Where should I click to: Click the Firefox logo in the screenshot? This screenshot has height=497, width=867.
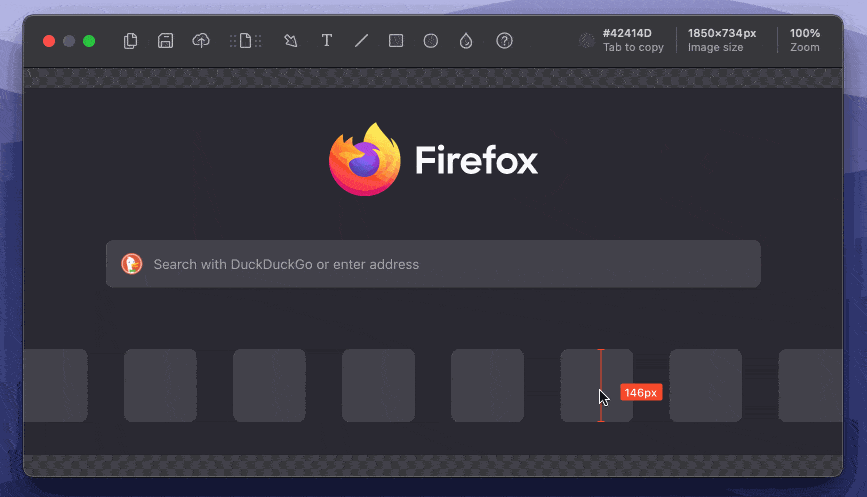pyautogui.click(x=364, y=160)
